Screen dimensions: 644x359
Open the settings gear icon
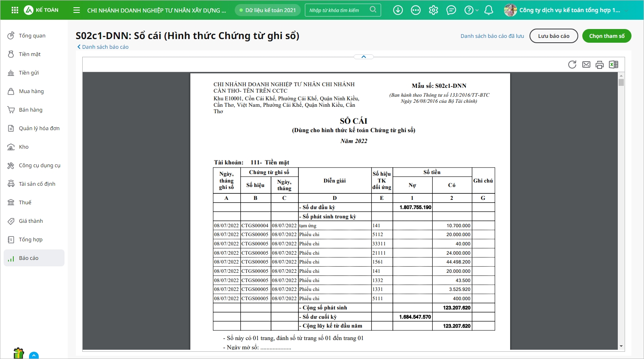[434, 10]
